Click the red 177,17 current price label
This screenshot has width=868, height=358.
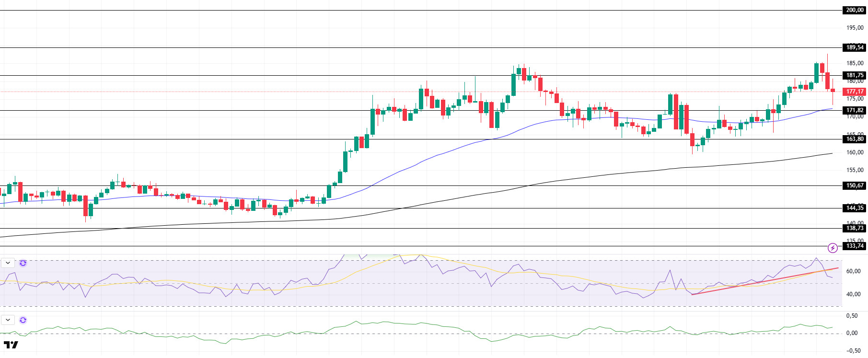point(854,92)
